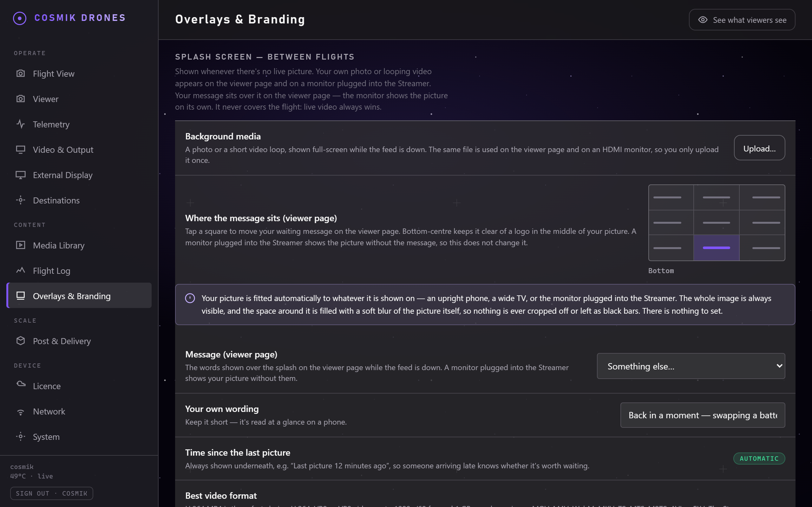Select the bottom-centre message position square

pyautogui.click(x=717, y=248)
